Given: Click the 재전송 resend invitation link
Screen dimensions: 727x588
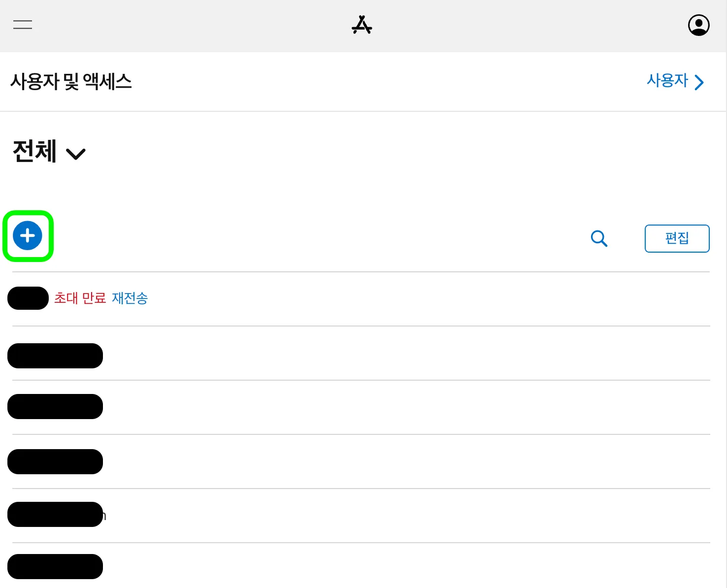Looking at the screenshot, I should click(x=130, y=298).
